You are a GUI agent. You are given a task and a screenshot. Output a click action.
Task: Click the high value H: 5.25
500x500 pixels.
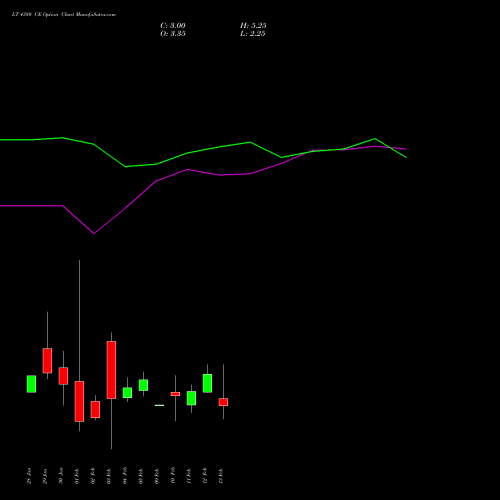pyautogui.click(x=253, y=26)
